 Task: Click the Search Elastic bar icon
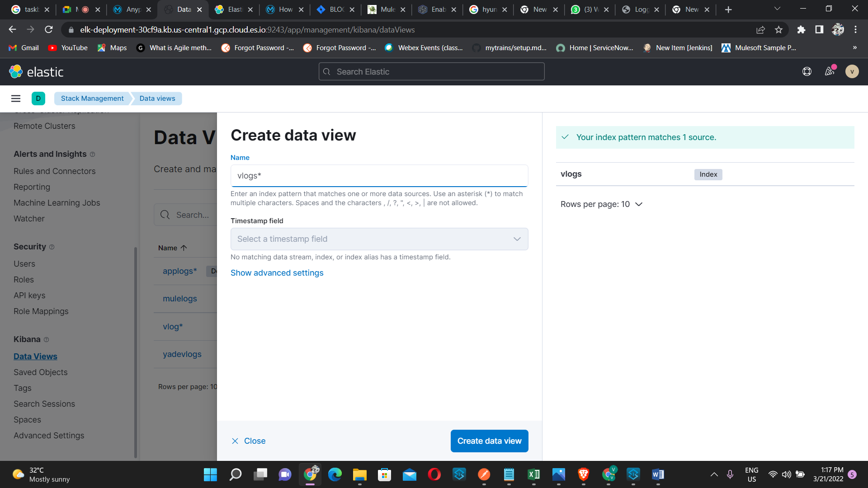point(328,71)
